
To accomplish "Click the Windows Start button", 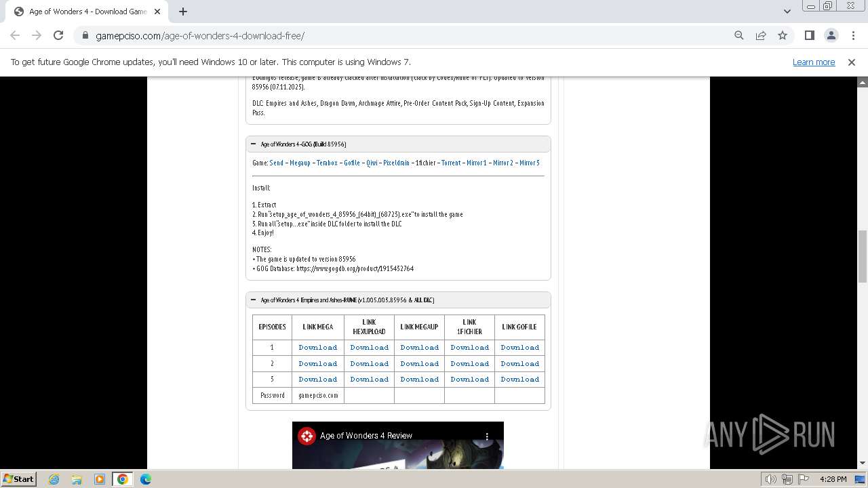I will pos(19,479).
